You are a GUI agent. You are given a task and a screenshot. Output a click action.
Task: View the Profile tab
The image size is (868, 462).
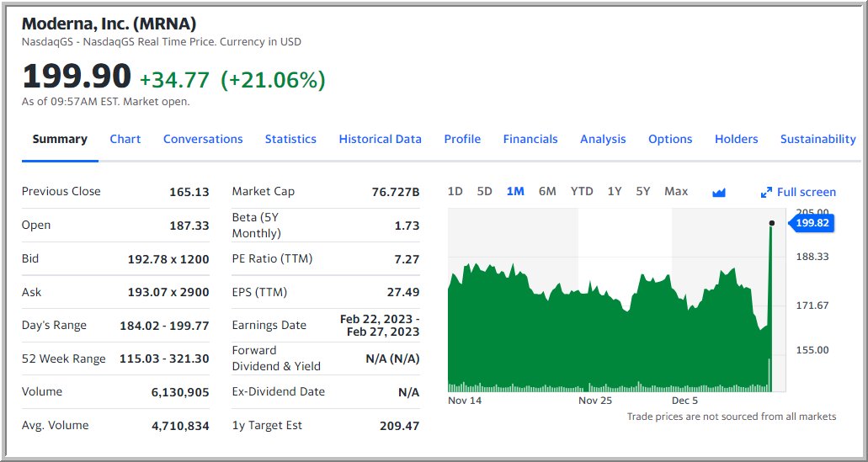(x=462, y=140)
